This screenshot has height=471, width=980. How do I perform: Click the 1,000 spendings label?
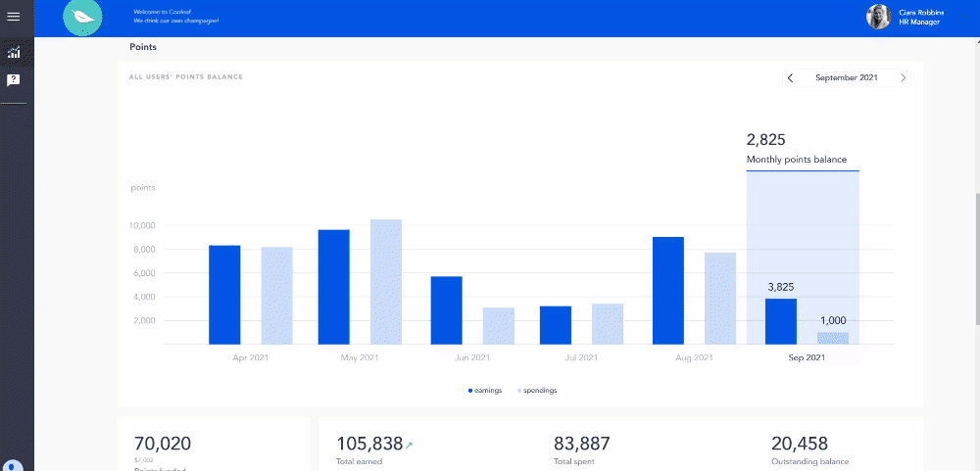833,321
